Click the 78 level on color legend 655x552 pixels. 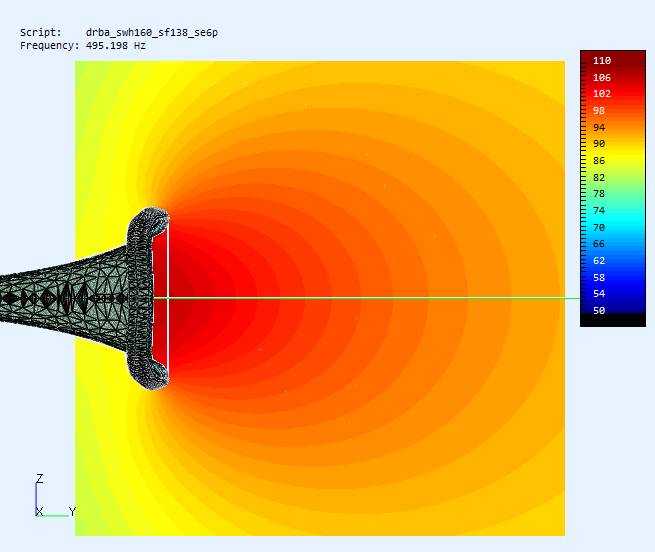[x=599, y=194]
